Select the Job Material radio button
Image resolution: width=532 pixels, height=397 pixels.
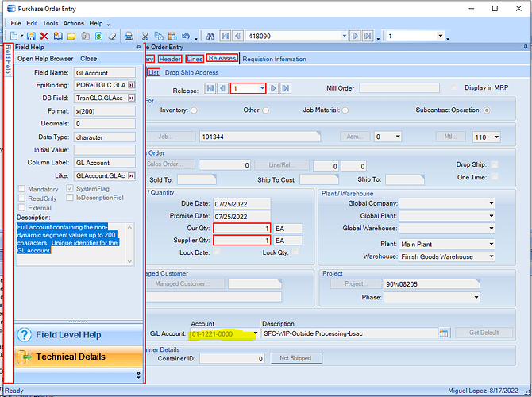[345, 110]
